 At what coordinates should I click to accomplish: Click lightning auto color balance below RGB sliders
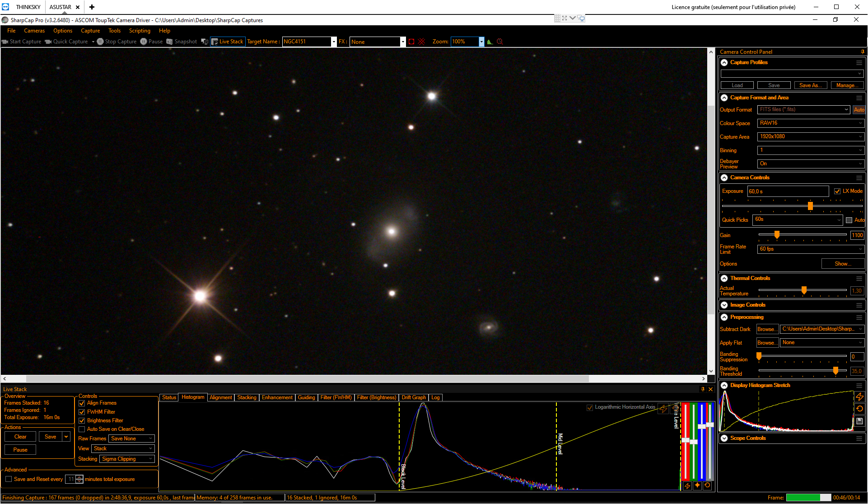click(x=687, y=486)
